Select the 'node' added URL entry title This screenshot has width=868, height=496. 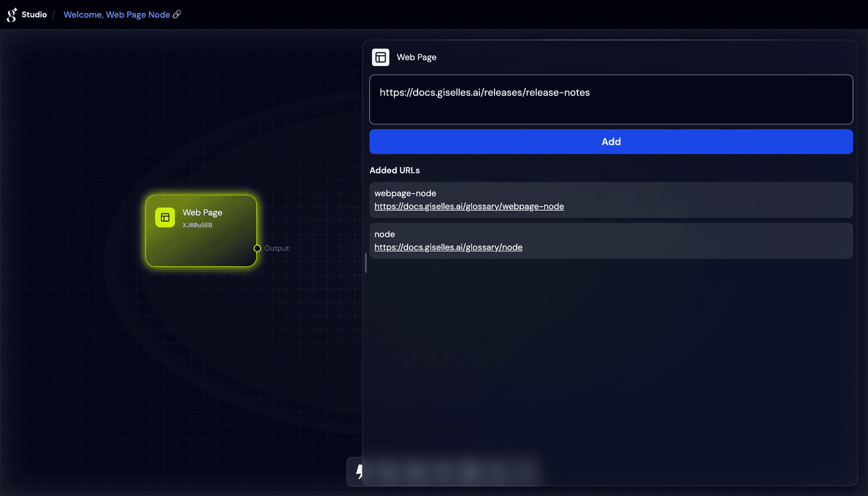[x=384, y=234]
